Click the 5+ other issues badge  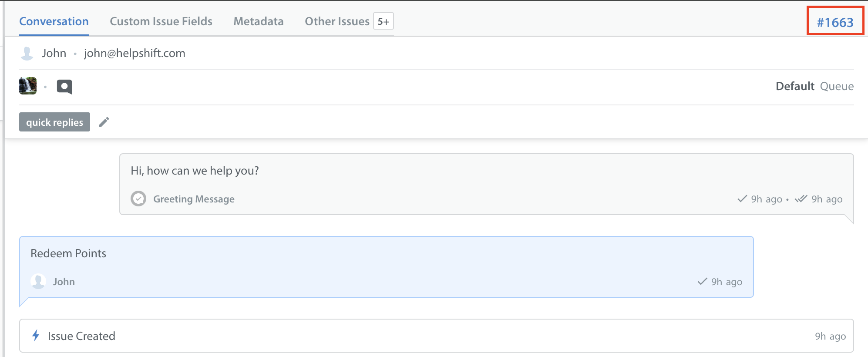384,21
